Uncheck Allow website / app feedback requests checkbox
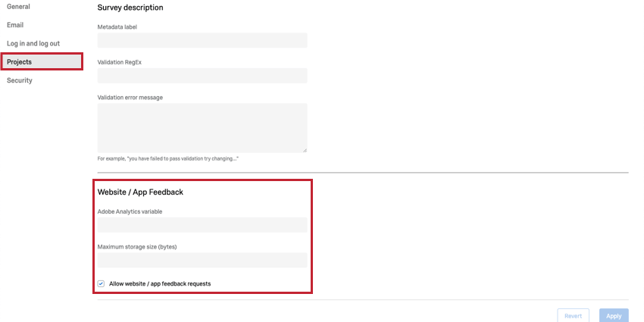The image size is (644, 322). tap(101, 284)
